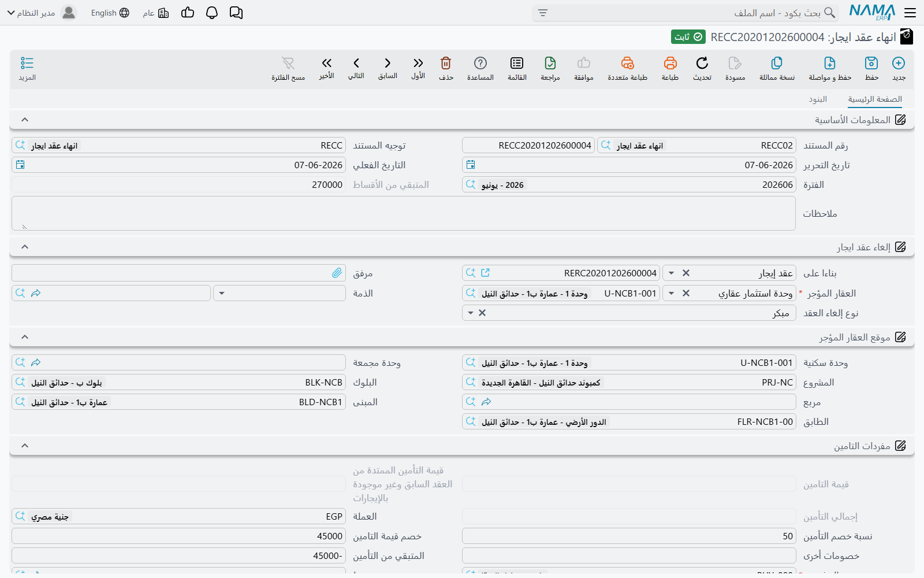The height and width of the screenshot is (578, 924).
Task: Open the بناءا على type dropdown arrow
Action: (x=671, y=273)
